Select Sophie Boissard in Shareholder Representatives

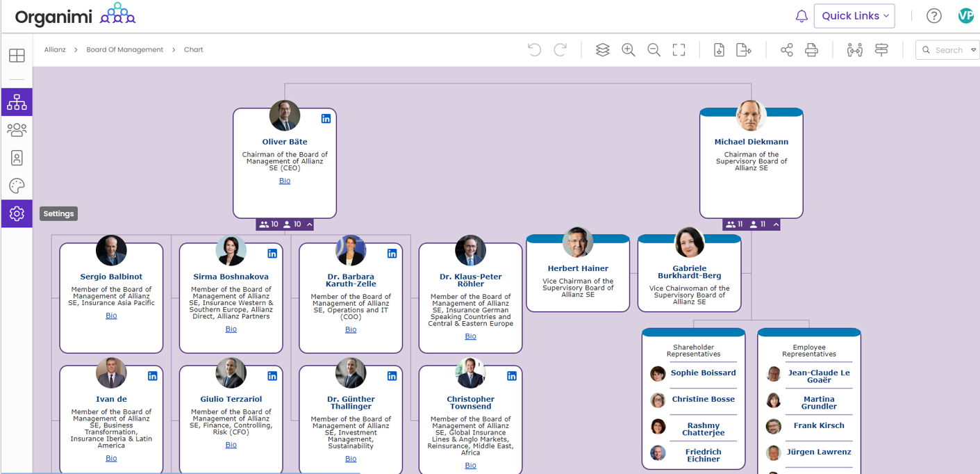tap(703, 373)
